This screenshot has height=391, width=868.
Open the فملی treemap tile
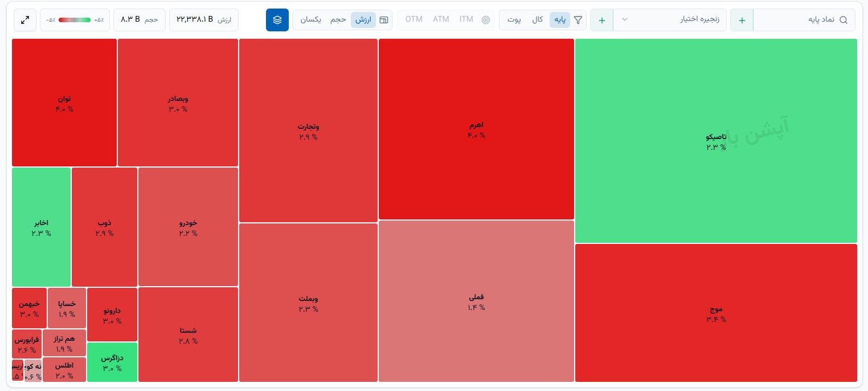pyautogui.click(x=476, y=301)
